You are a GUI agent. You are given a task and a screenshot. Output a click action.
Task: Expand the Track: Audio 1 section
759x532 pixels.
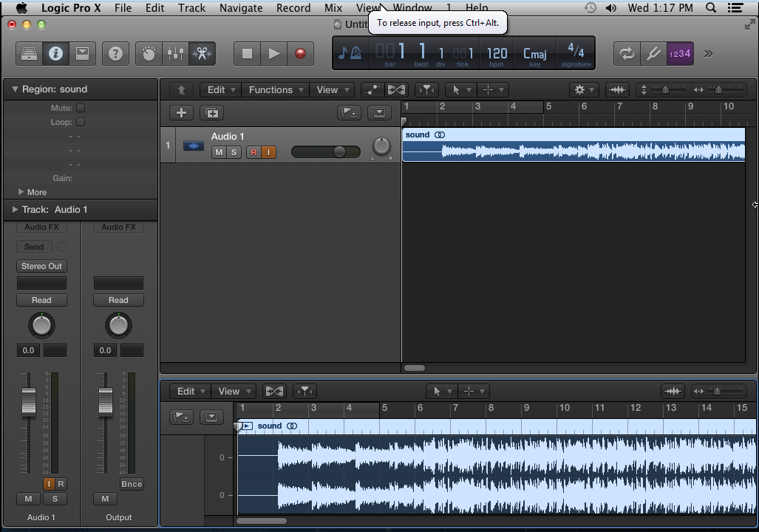pos(15,210)
